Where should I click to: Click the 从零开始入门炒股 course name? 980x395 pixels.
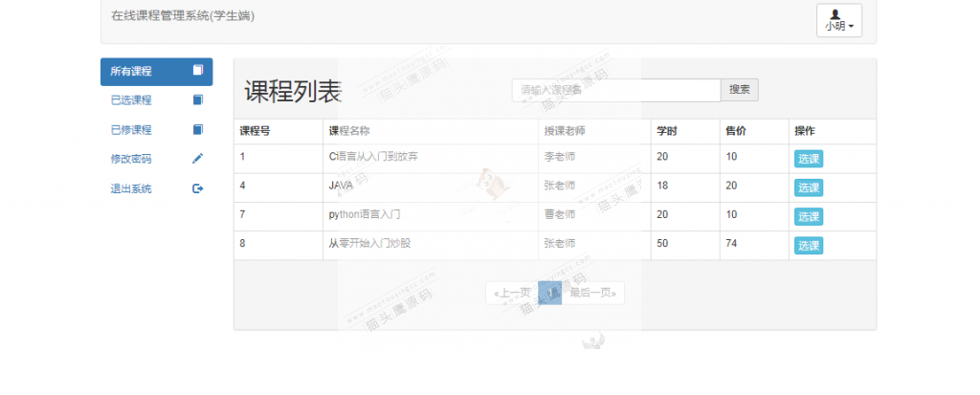(x=370, y=243)
